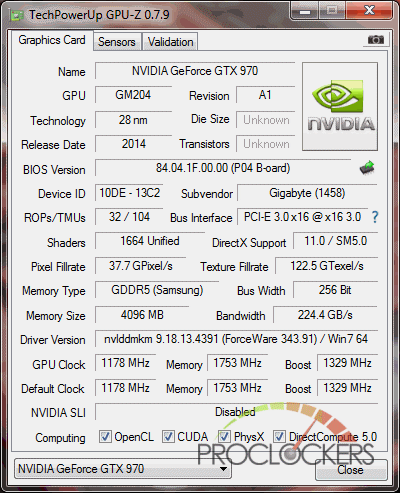This screenshot has width=400, height=493.
Task: Click GPU Clock row Memory 1753 MHz
Action: tap(237, 363)
